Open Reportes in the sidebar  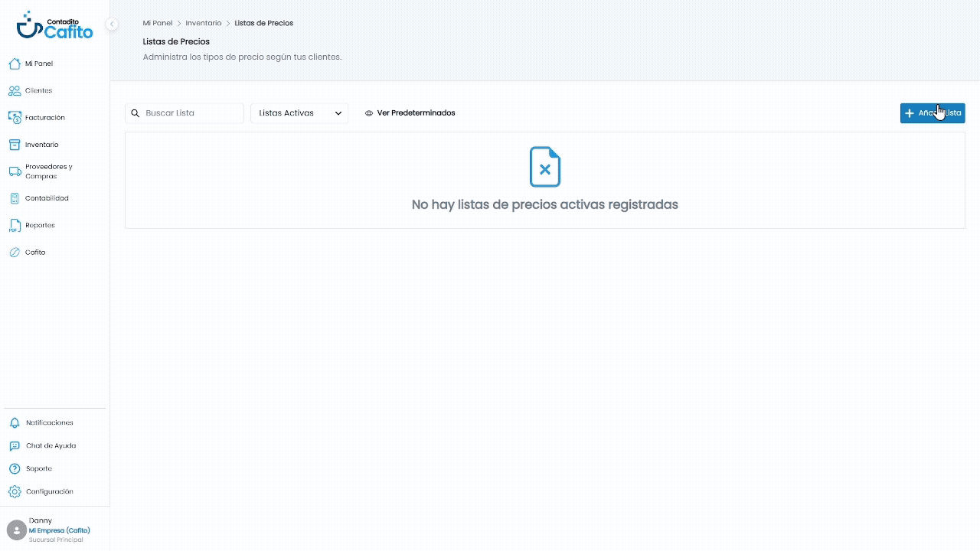point(40,225)
